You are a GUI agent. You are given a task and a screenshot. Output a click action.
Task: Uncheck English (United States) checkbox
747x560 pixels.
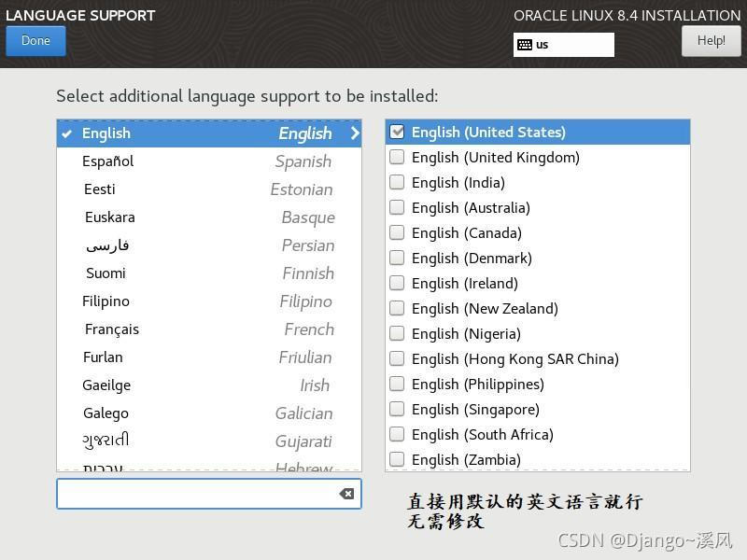pos(397,132)
